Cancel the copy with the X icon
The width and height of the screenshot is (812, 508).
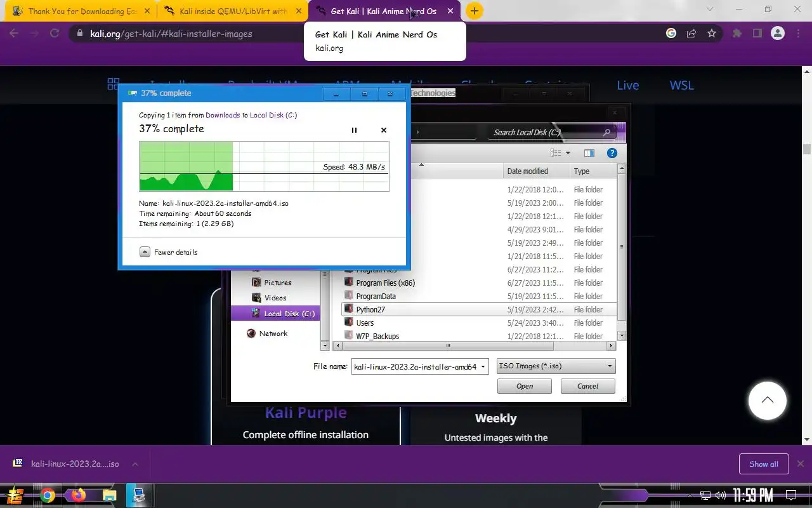[383, 130]
